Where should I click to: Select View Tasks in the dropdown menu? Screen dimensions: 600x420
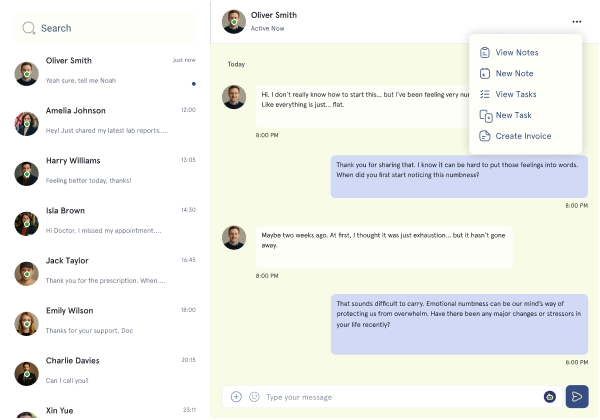tap(516, 94)
